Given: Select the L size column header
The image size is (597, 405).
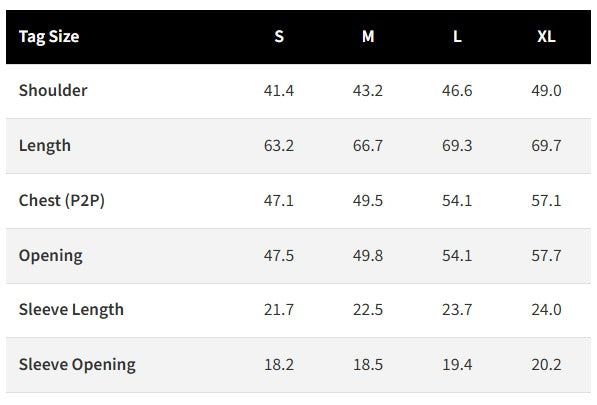Looking at the screenshot, I should tap(457, 37).
